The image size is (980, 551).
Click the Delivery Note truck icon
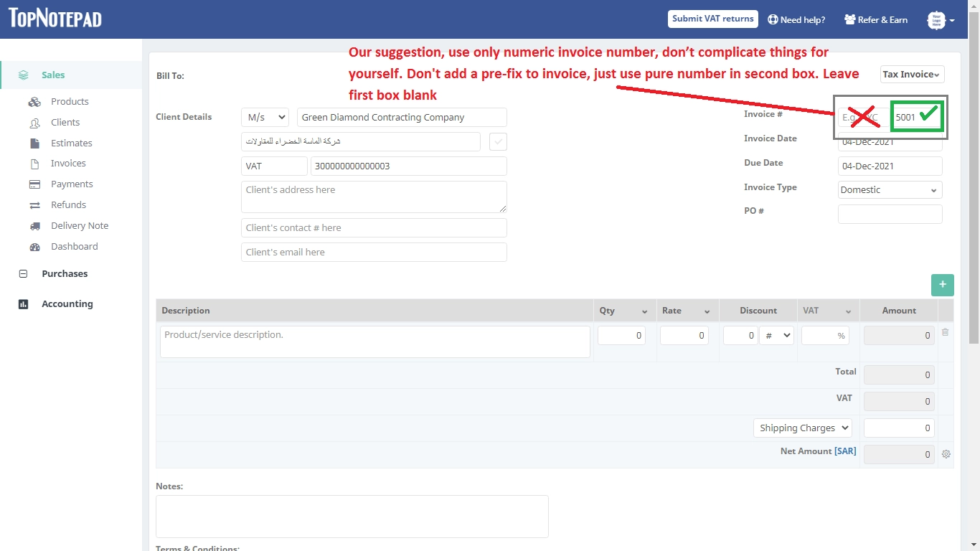point(34,226)
